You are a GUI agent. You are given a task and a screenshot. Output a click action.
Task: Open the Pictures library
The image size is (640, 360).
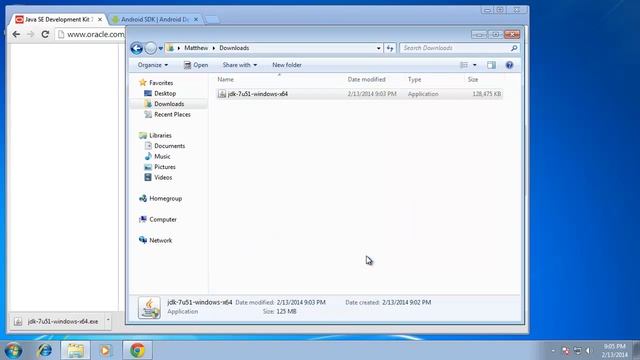pyautogui.click(x=164, y=167)
